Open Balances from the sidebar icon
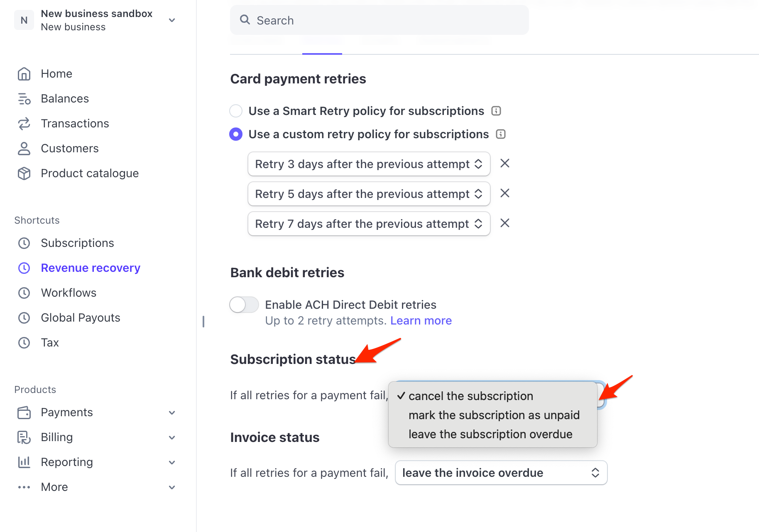759x532 pixels. (24, 99)
